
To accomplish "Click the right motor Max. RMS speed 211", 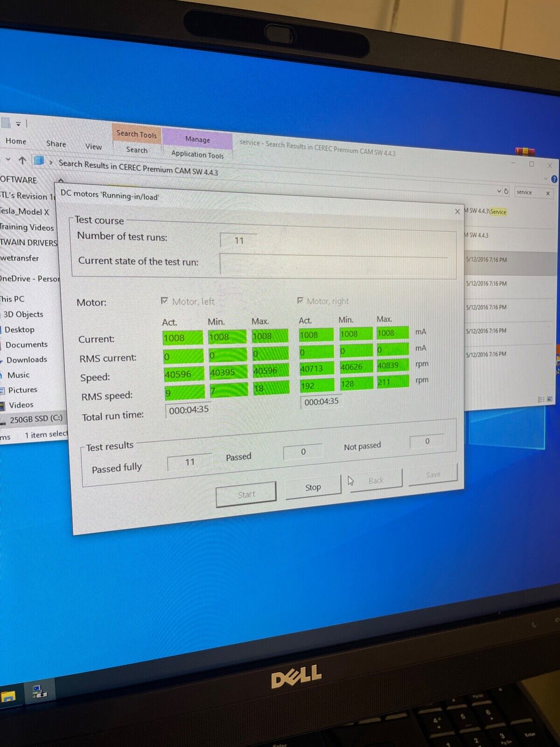I will click(x=393, y=381).
